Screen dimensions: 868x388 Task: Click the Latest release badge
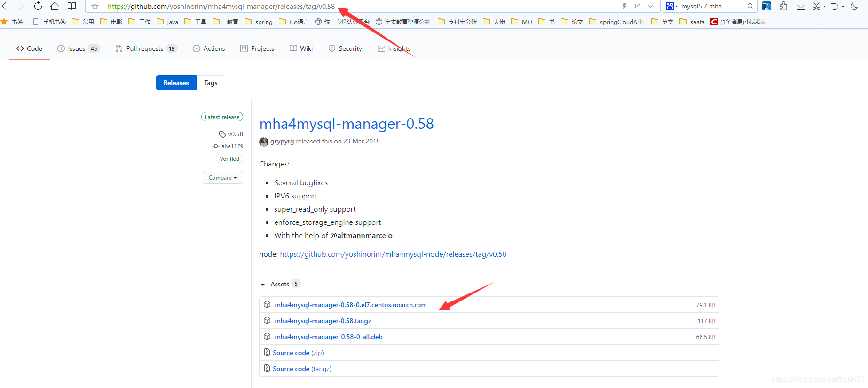[222, 117]
